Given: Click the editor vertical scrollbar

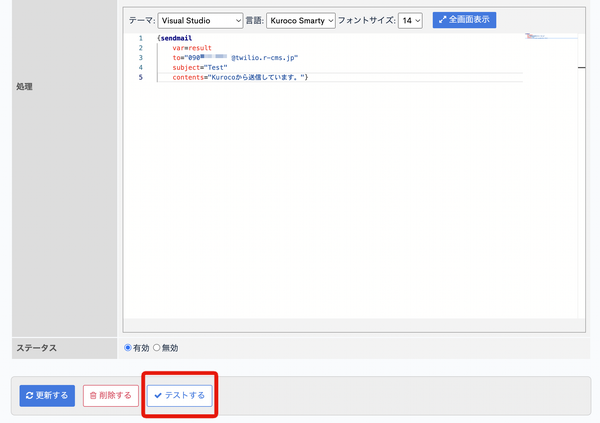Looking at the screenshot, I should click(581, 175).
